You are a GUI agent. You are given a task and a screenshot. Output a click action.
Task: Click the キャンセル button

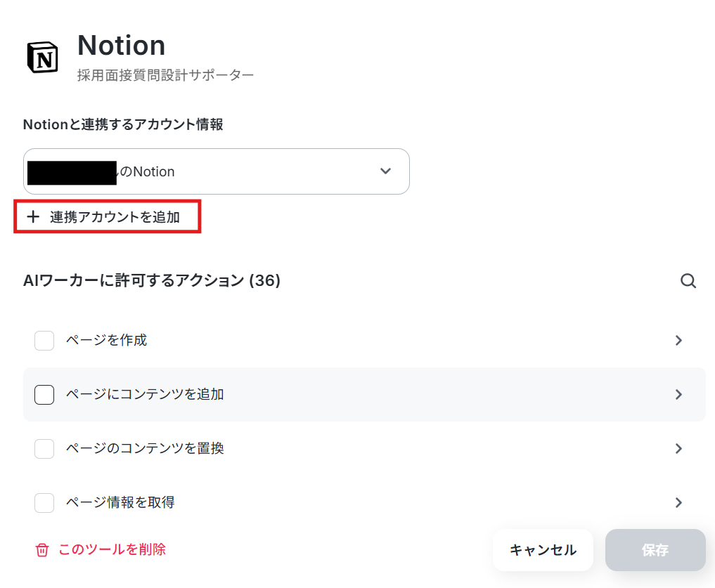(x=543, y=550)
